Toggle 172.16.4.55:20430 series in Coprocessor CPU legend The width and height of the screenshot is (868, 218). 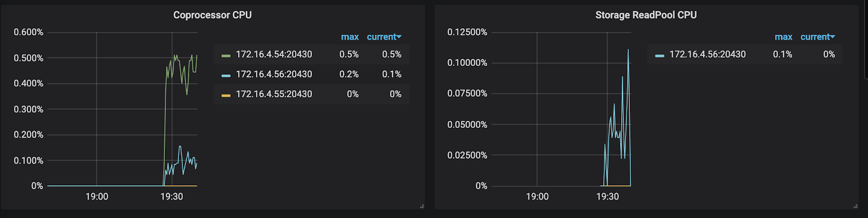(x=274, y=94)
